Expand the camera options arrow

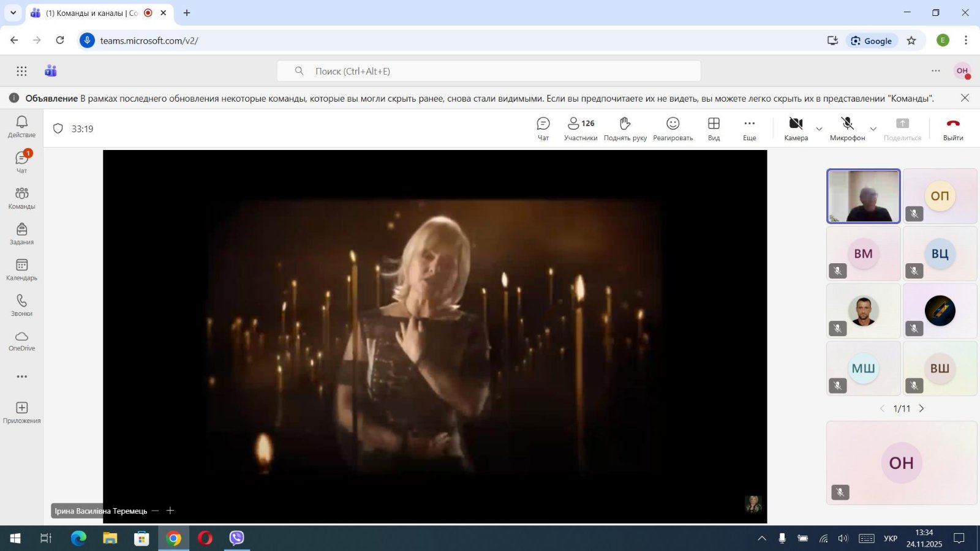[819, 129]
